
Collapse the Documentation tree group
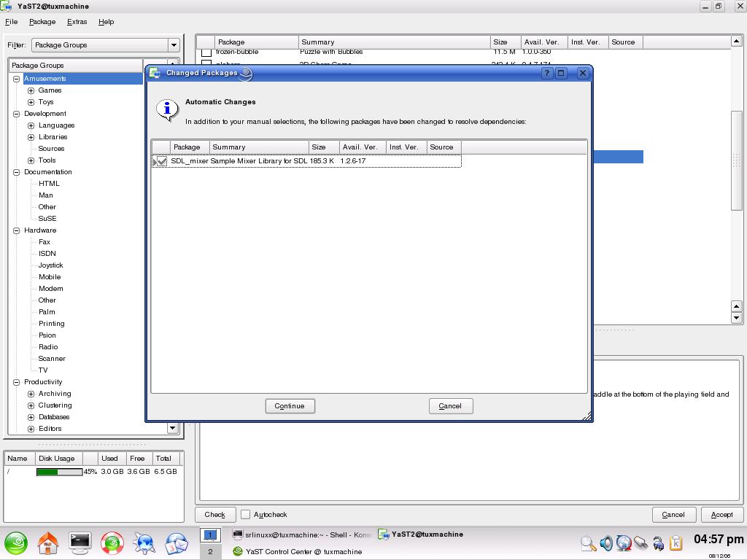click(x=16, y=172)
